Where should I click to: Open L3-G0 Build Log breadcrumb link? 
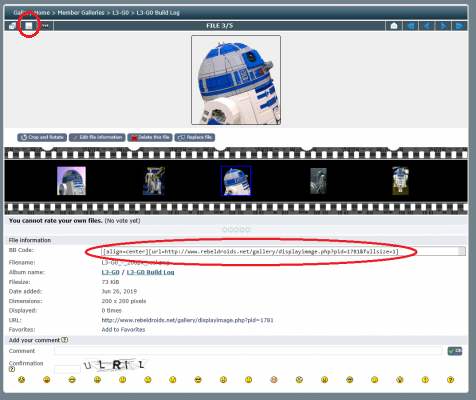tap(158, 13)
